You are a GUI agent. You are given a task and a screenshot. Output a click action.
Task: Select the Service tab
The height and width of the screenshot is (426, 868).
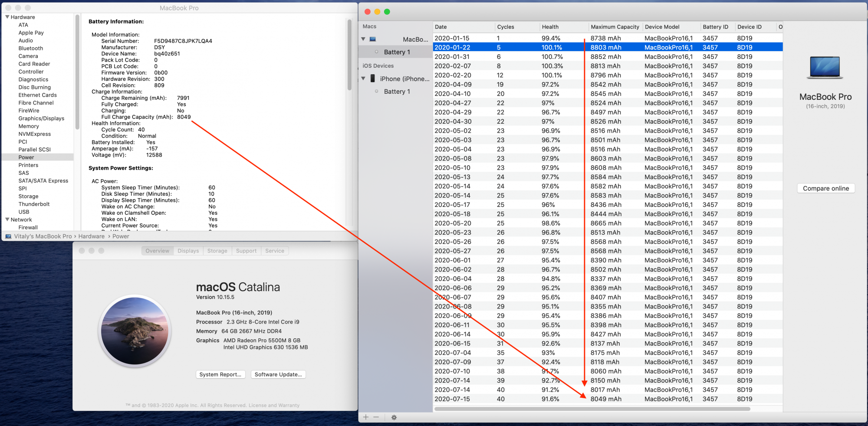tap(275, 251)
